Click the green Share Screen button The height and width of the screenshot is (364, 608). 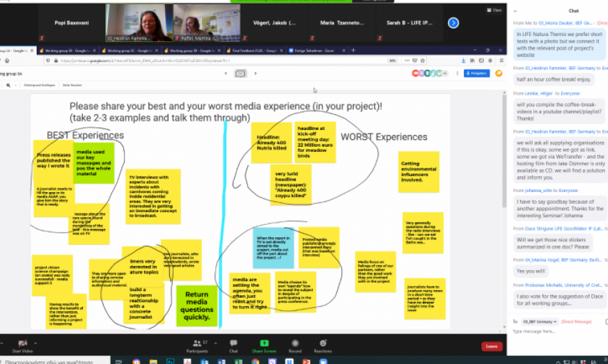[x=264, y=346]
